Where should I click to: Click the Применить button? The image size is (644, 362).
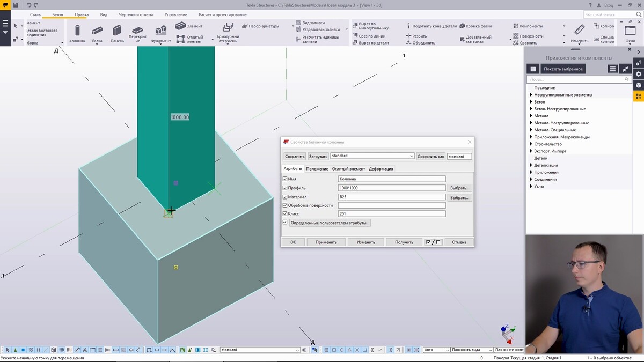coord(326,242)
